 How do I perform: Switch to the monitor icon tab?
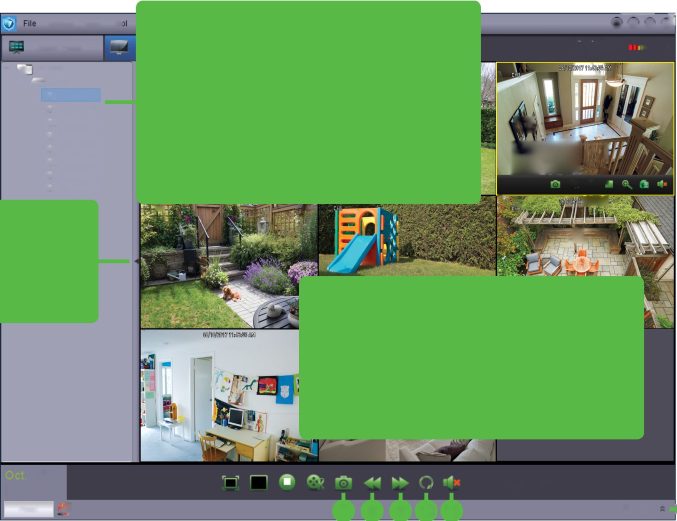click(119, 47)
